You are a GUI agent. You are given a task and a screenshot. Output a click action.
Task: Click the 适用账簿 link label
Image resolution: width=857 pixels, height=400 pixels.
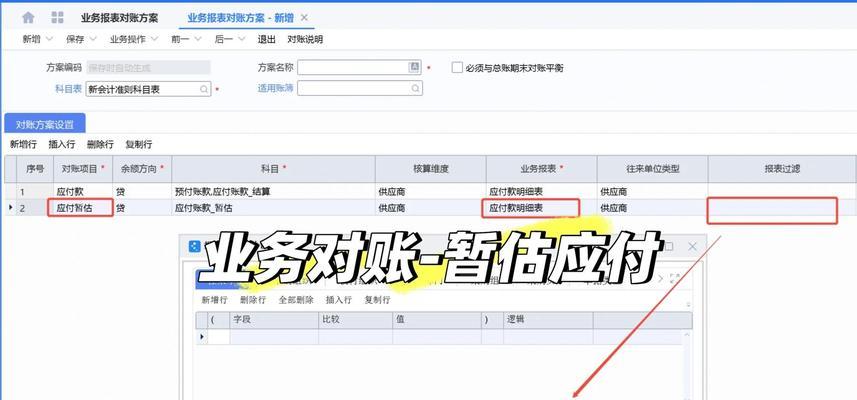(x=275, y=87)
